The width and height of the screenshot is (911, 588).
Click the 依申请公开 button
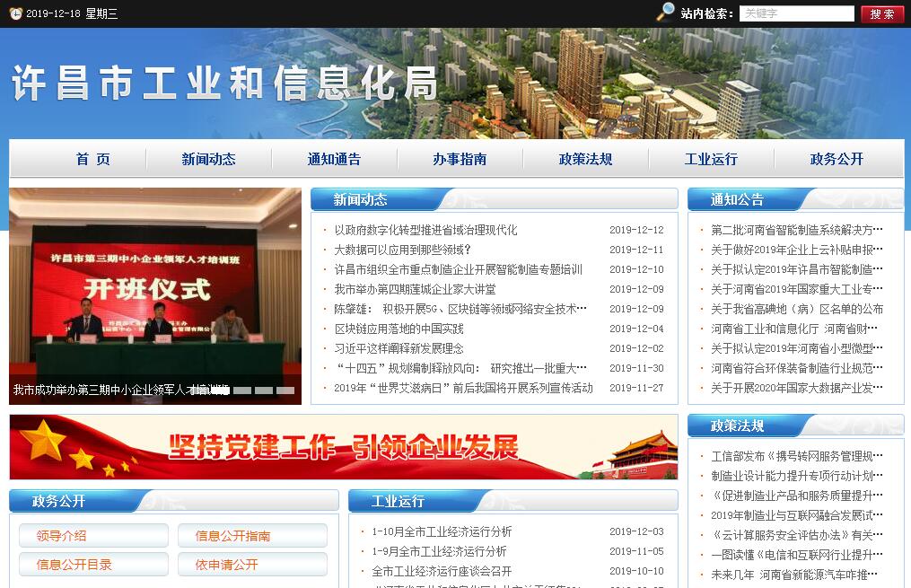252,564
